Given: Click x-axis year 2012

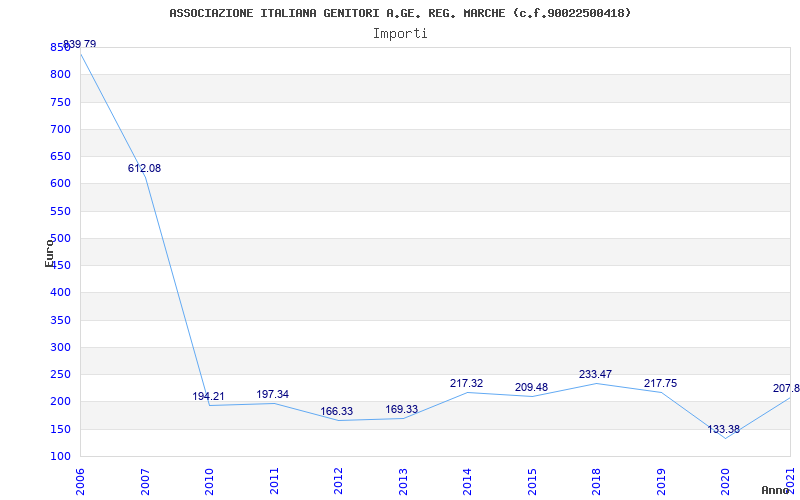Looking at the screenshot, I should tap(338, 482).
